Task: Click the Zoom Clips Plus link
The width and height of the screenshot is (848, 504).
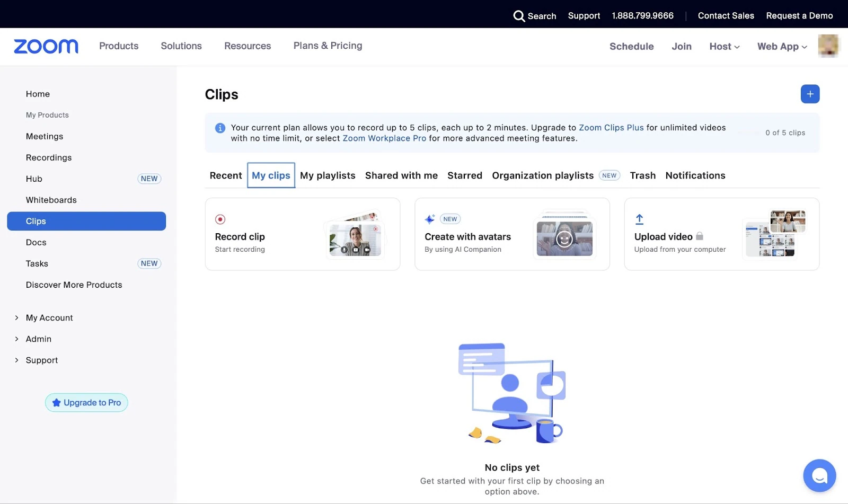Action: 611,128
